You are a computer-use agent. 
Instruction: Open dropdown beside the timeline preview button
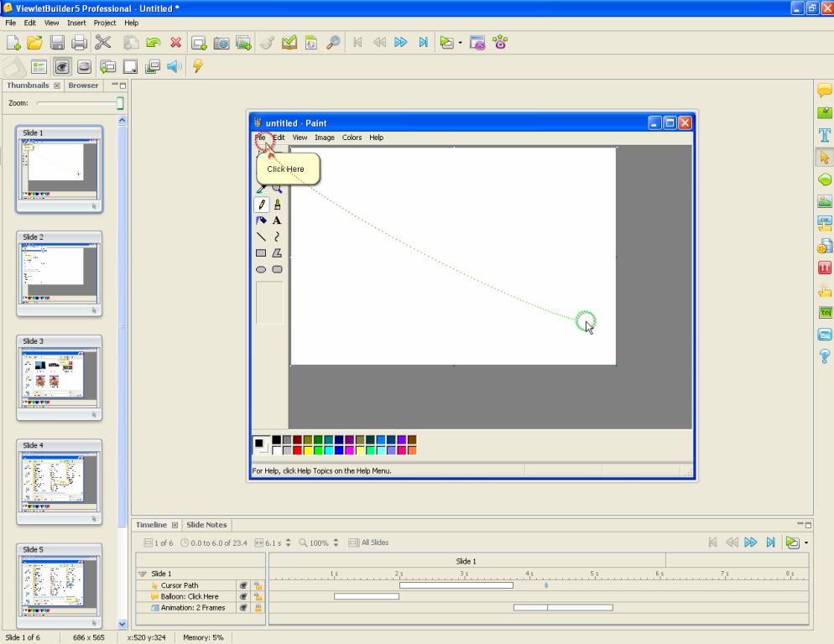coord(806,543)
